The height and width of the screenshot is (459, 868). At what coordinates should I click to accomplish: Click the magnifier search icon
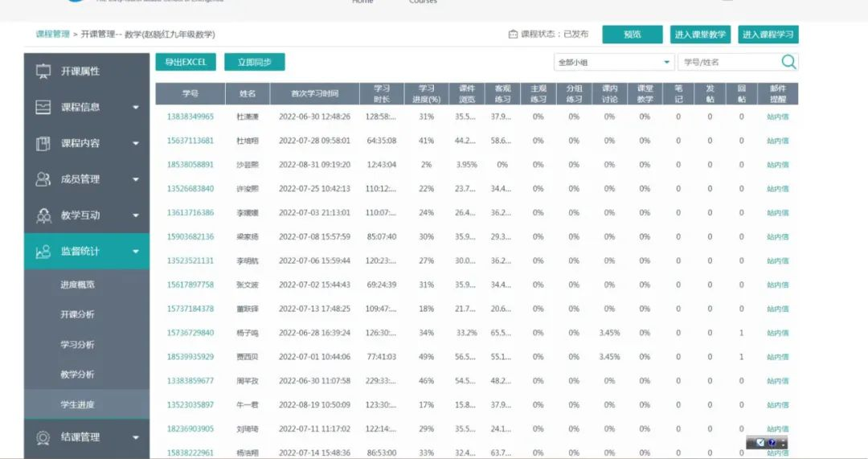pos(788,62)
